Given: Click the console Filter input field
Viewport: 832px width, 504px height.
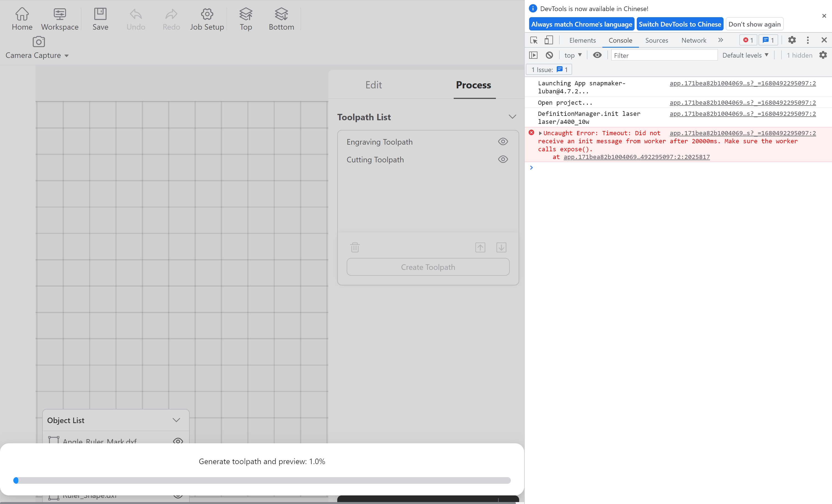Looking at the screenshot, I should coord(664,55).
